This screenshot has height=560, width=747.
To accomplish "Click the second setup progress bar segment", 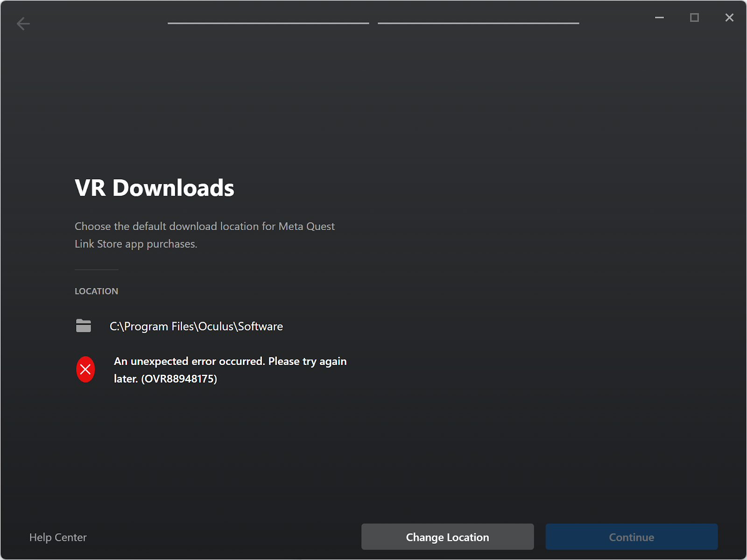I will [x=478, y=23].
